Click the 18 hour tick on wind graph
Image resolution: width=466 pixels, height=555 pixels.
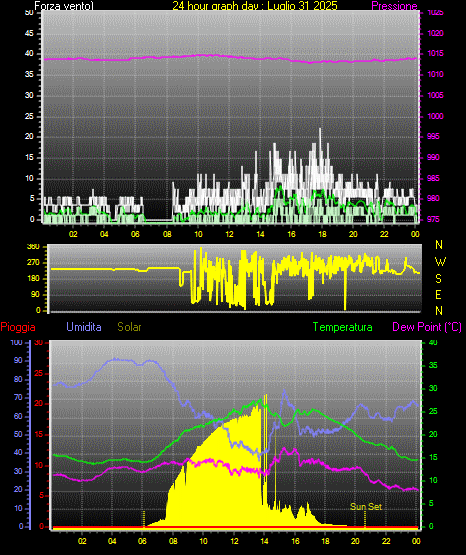click(x=322, y=234)
